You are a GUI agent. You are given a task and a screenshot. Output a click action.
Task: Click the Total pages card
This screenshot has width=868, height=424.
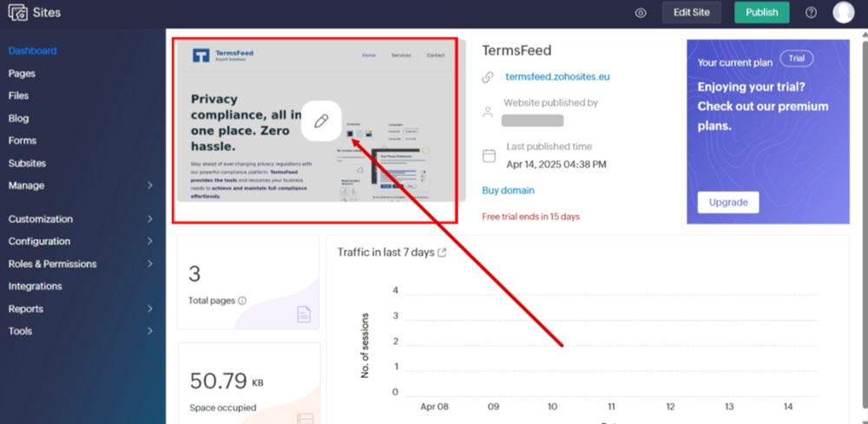248,283
